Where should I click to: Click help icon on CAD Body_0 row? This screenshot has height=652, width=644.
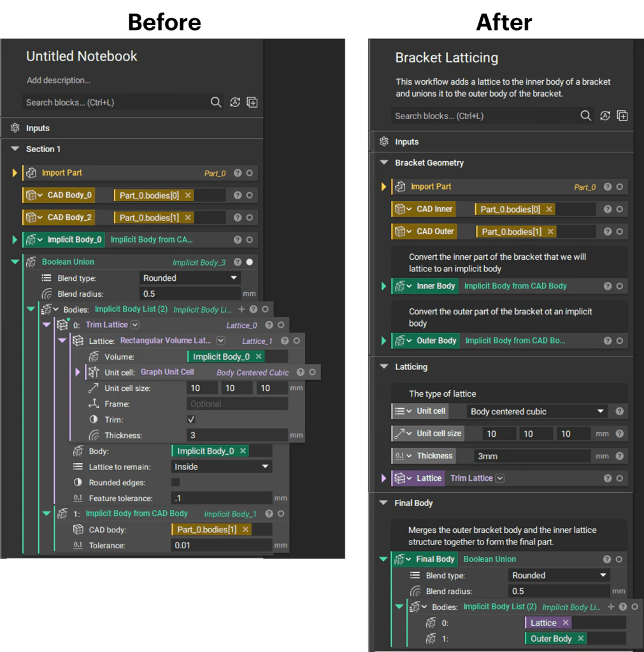[238, 195]
